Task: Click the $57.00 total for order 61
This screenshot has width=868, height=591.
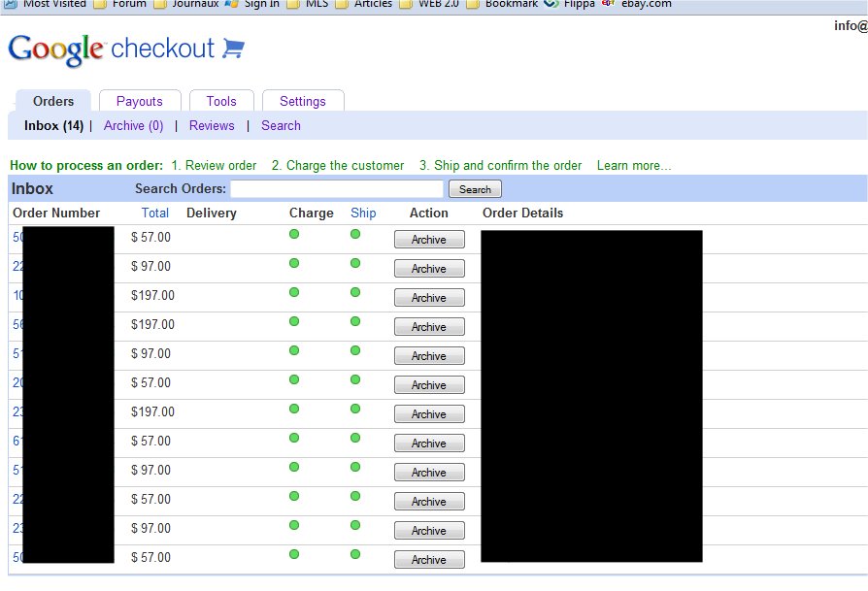Action: (150, 441)
